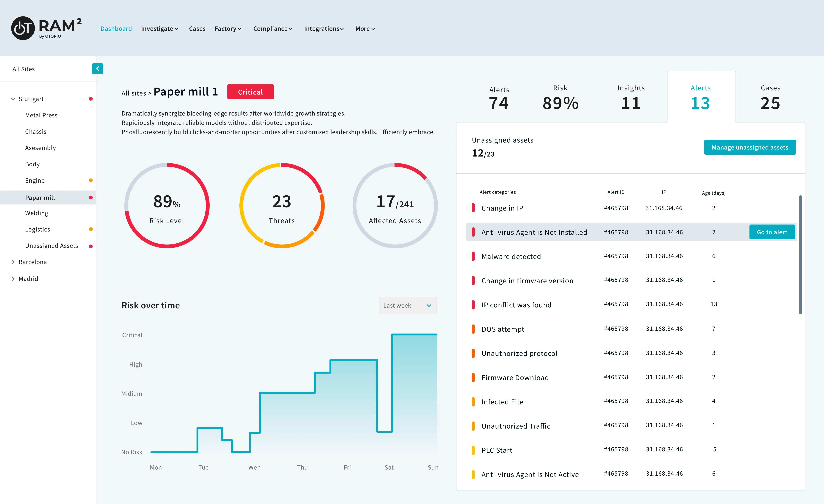Viewport: 824px width, 504px height.
Task: Click the Unassigned assets 12/23 count
Action: click(483, 153)
